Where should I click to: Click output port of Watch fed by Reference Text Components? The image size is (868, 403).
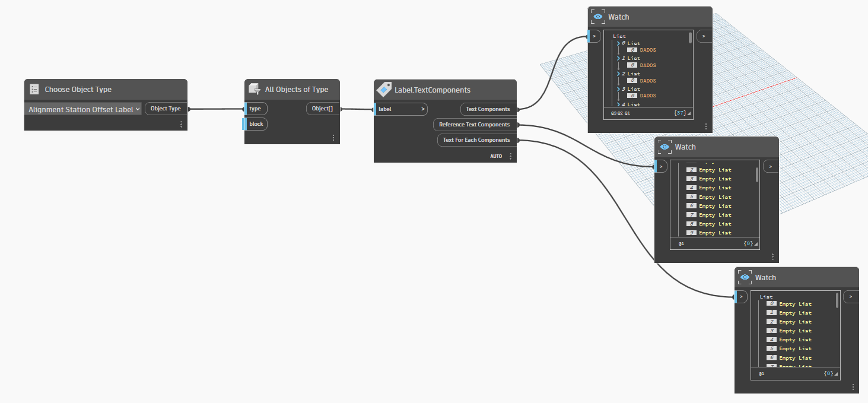(x=771, y=166)
